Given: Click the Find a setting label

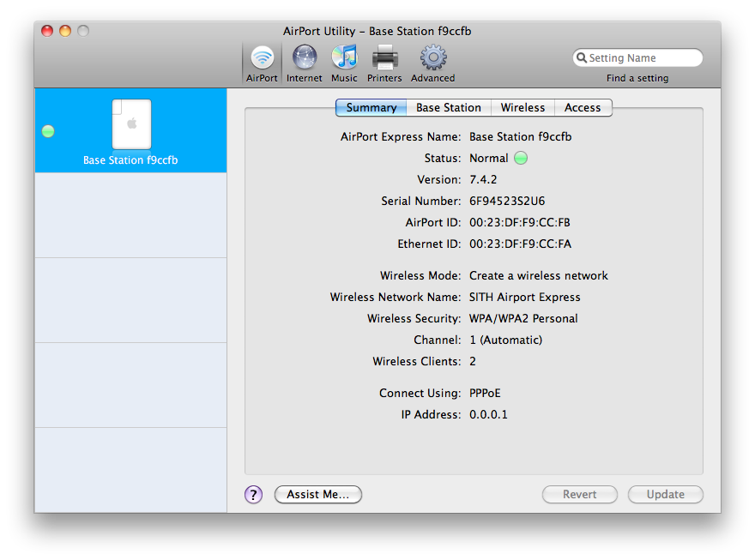Looking at the screenshot, I should tap(637, 78).
